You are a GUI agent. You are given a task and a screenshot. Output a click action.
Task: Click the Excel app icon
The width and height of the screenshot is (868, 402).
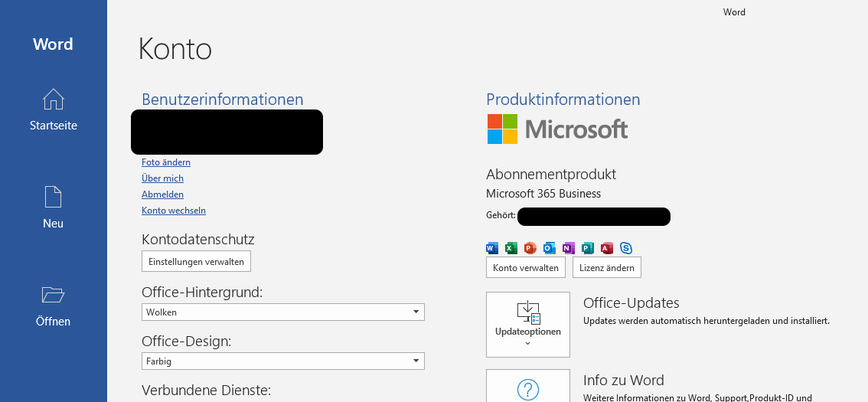pos(511,247)
